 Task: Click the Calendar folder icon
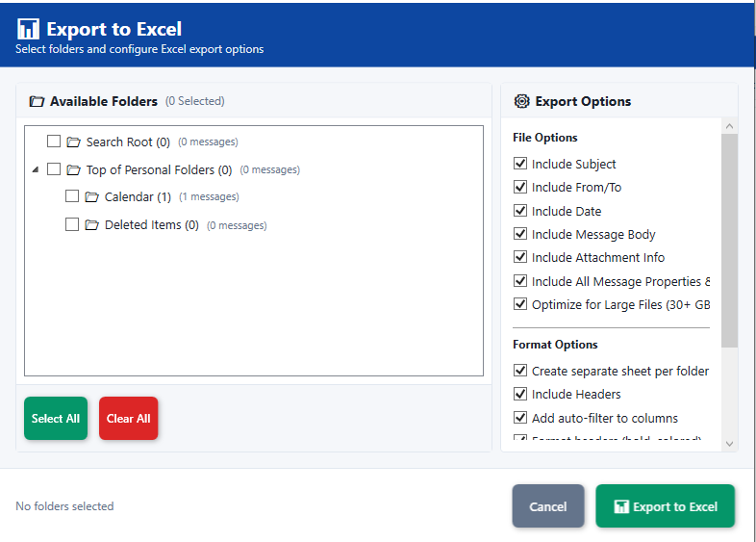[x=91, y=197]
